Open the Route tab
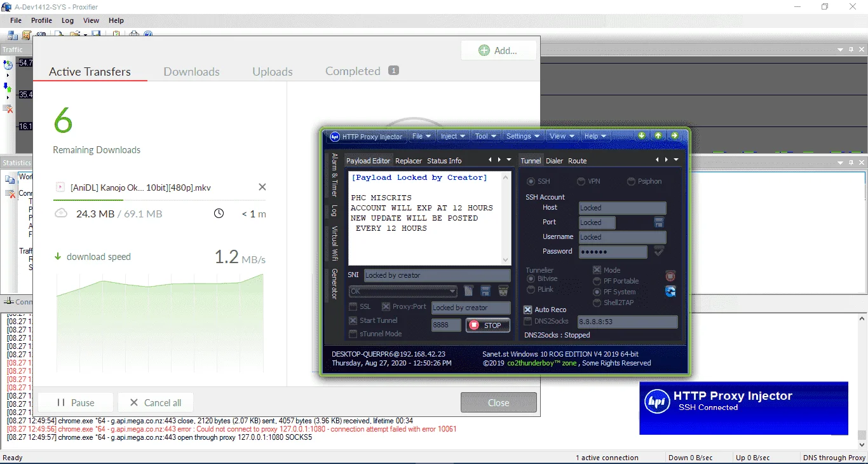The width and height of the screenshot is (868, 464). tap(578, 161)
